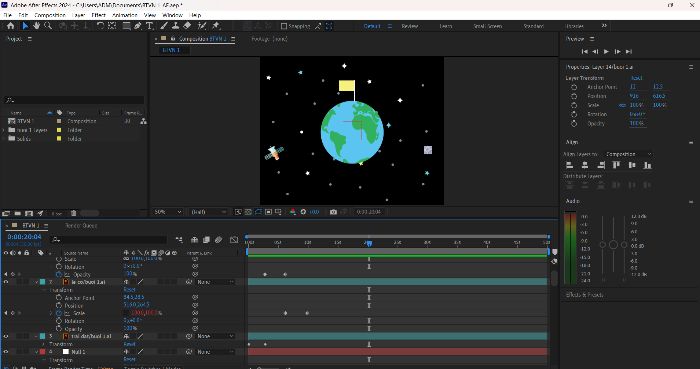
Task: Show more workspaces with the double chevron
Action: (x=604, y=26)
